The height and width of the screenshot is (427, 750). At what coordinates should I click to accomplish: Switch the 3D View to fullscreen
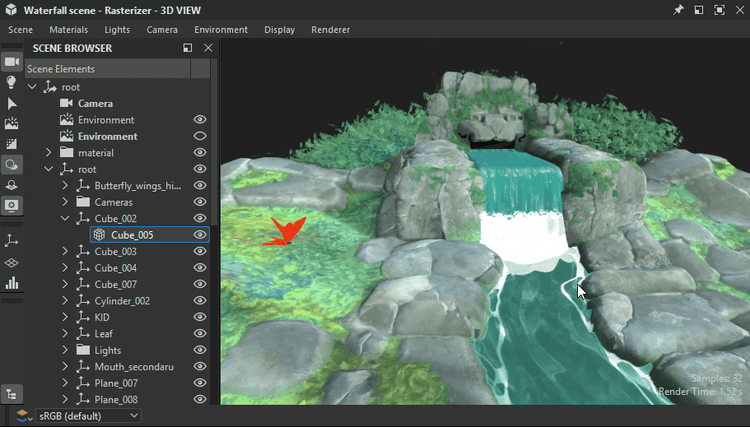pyautogui.click(x=719, y=10)
